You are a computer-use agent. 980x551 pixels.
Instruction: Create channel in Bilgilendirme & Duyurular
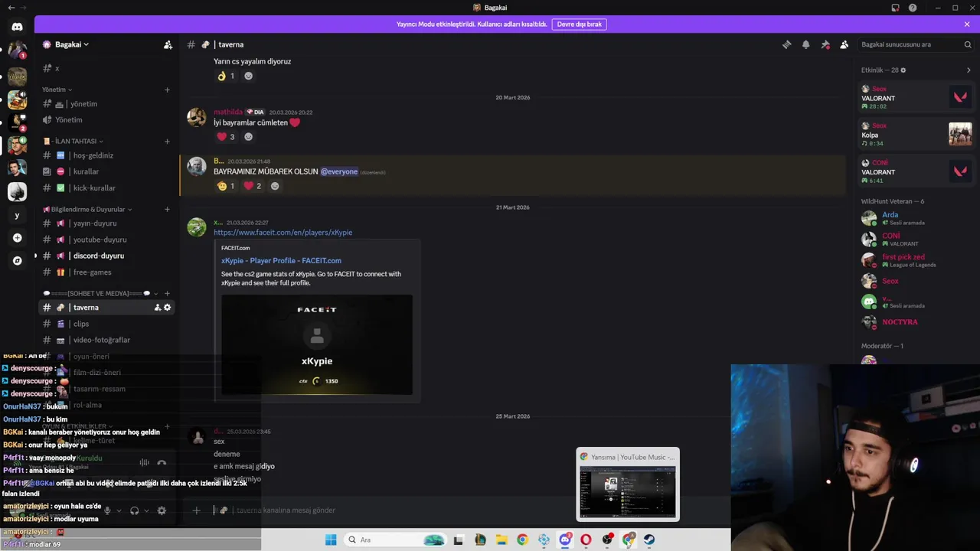[167, 210]
